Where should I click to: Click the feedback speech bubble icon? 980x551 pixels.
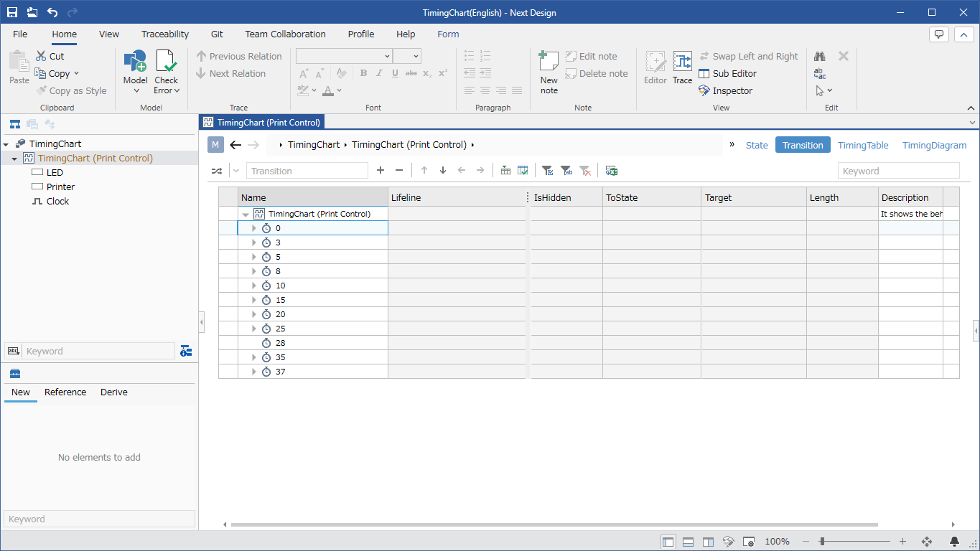(938, 34)
